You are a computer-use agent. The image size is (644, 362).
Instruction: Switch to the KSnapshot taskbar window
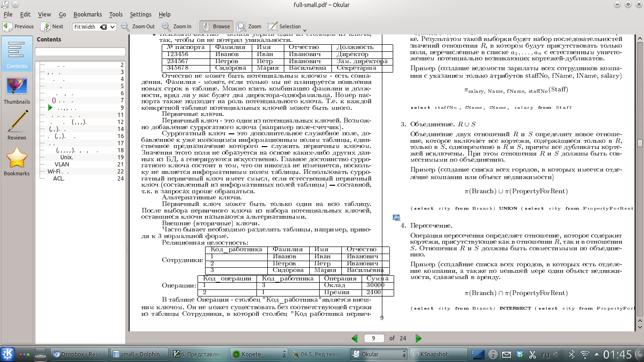[439, 354]
